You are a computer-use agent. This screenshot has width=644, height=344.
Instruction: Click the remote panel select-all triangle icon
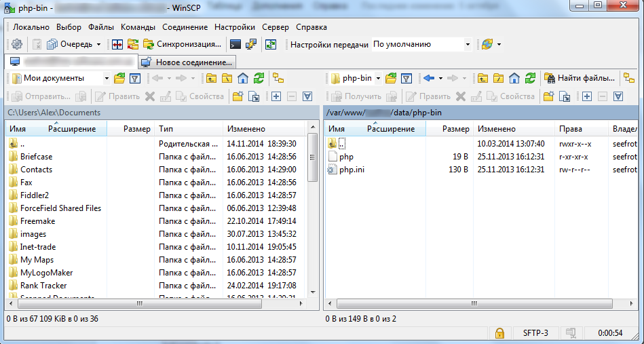(618, 96)
